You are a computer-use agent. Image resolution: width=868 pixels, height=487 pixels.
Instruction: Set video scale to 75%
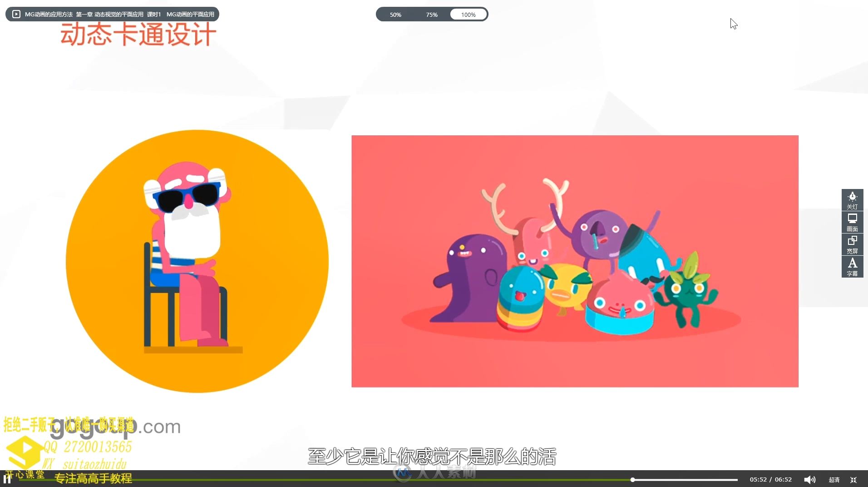tap(432, 15)
